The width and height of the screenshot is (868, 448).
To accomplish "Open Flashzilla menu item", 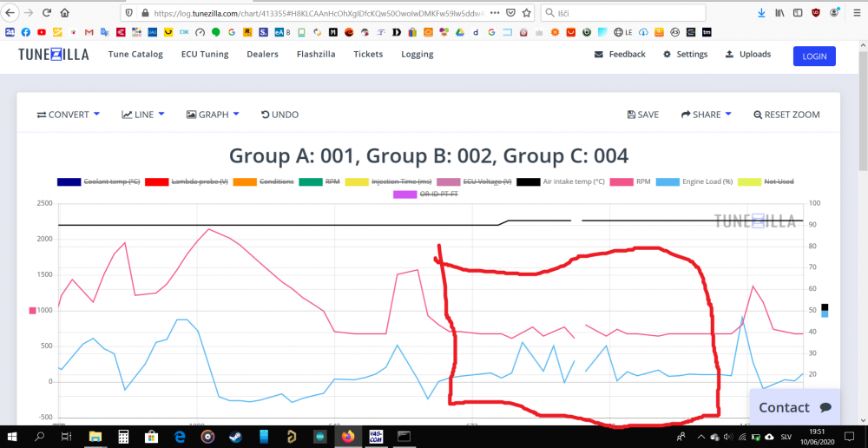I will click(x=316, y=55).
